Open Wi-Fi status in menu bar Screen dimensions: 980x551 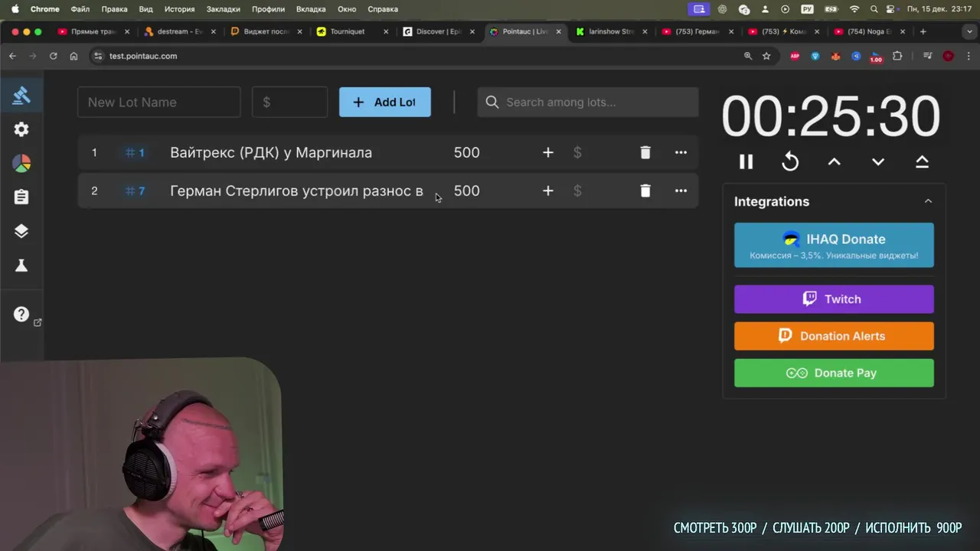tap(854, 9)
